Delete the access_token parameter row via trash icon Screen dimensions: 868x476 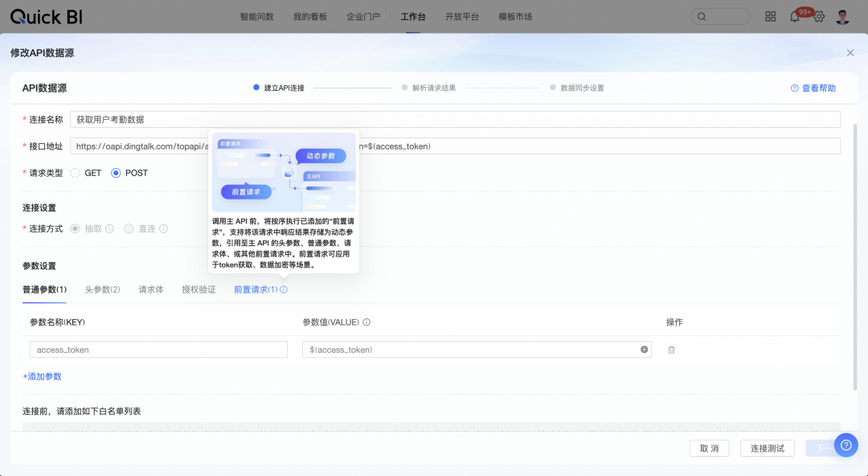click(x=672, y=350)
